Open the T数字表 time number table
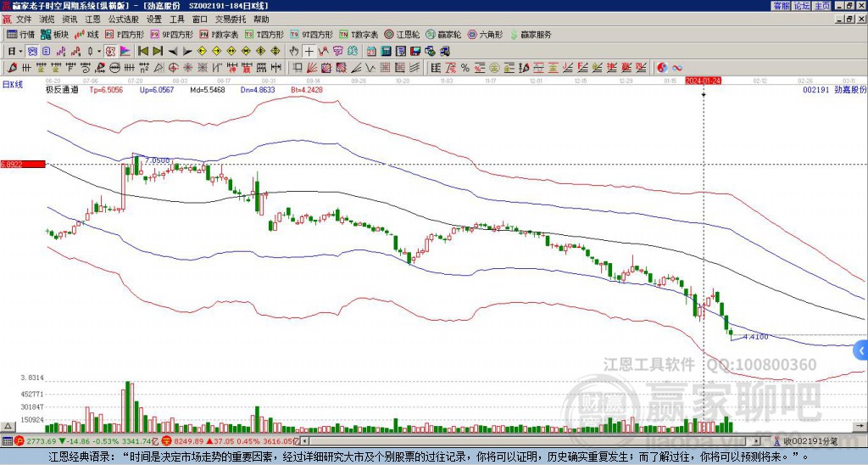868x465 pixels. pos(359,34)
